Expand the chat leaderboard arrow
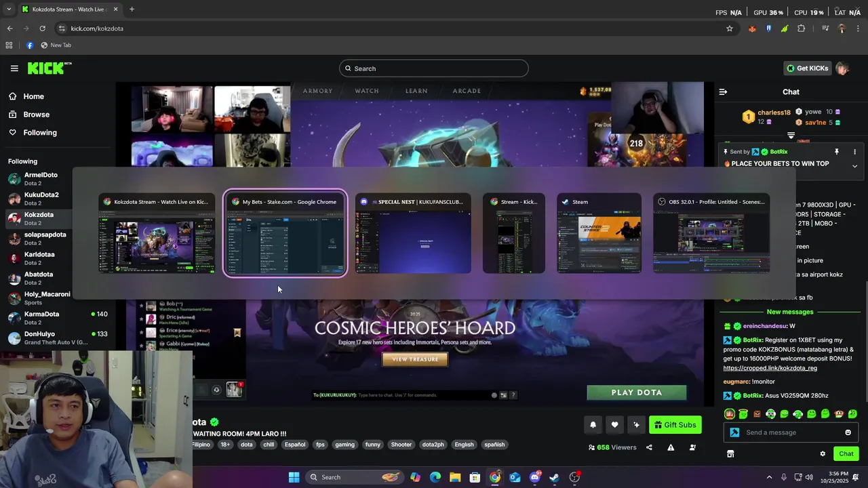868x488 pixels. click(791, 135)
